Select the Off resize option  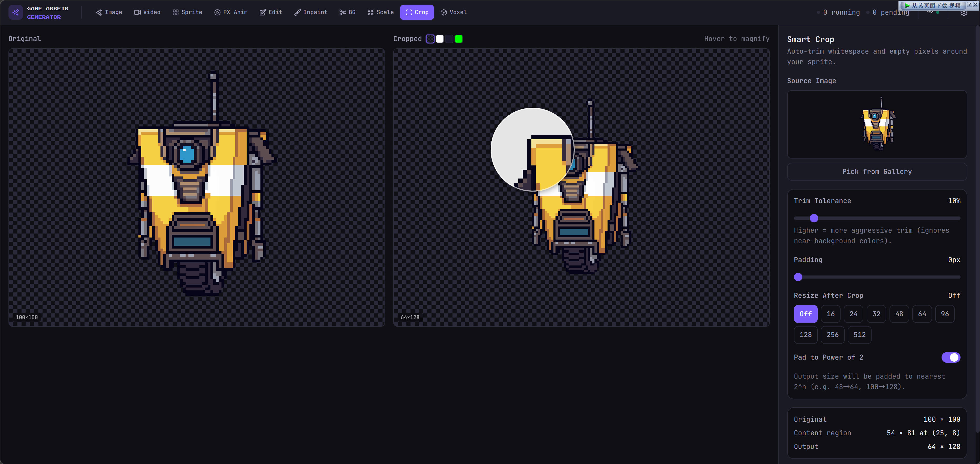point(805,314)
